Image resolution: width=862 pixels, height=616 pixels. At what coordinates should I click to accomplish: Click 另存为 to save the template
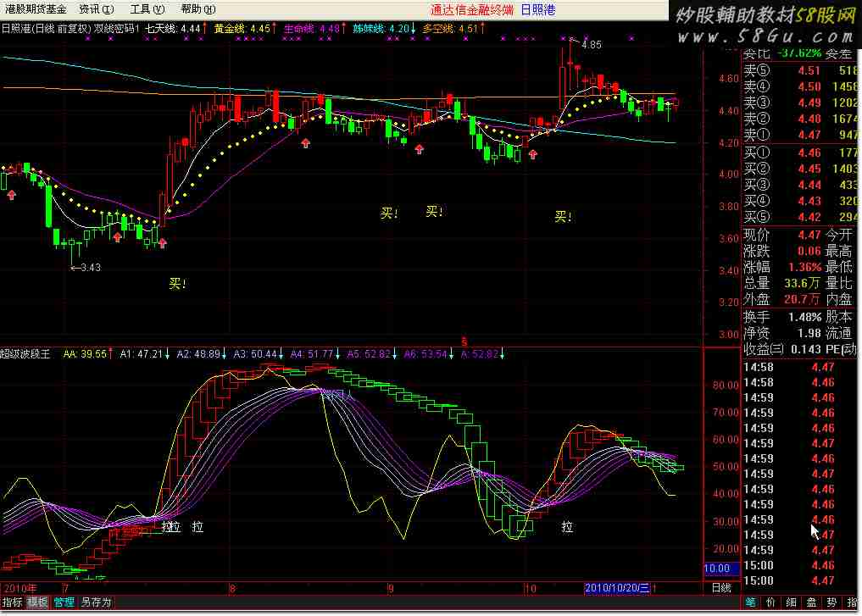[x=96, y=602]
